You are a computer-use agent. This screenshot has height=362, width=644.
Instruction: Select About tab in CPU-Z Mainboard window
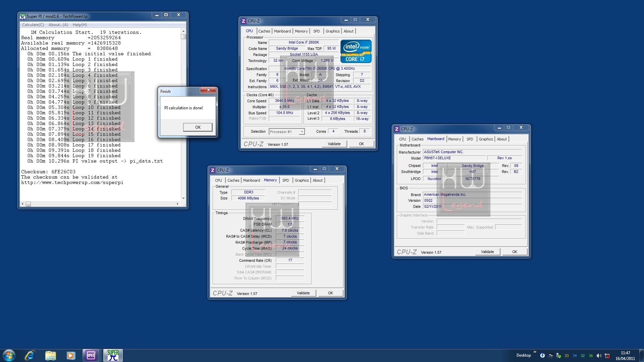click(x=502, y=139)
